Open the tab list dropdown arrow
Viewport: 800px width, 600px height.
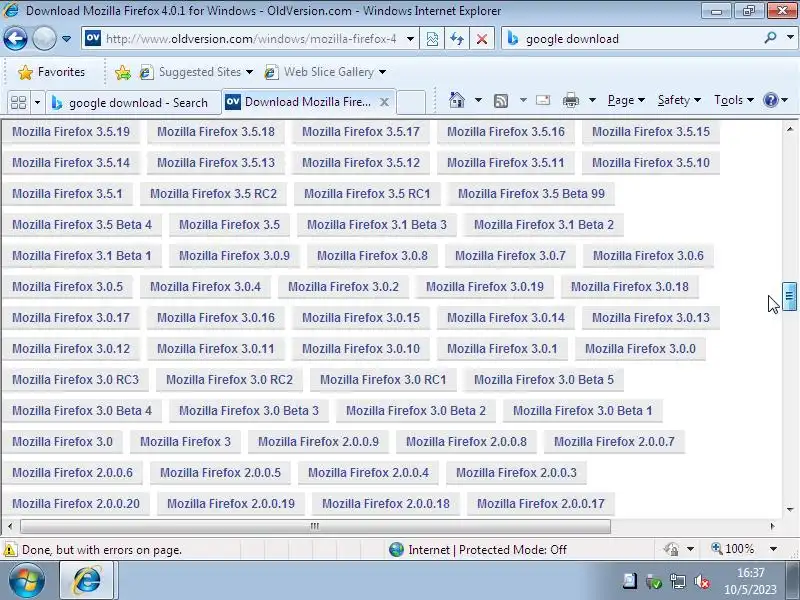pyautogui.click(x=37, y=103)
